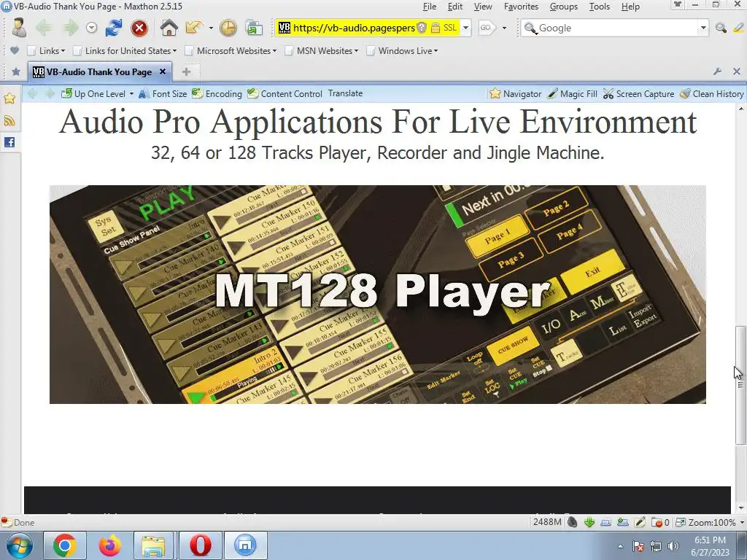Open search engine dropdown arrow

click(703, 28)
